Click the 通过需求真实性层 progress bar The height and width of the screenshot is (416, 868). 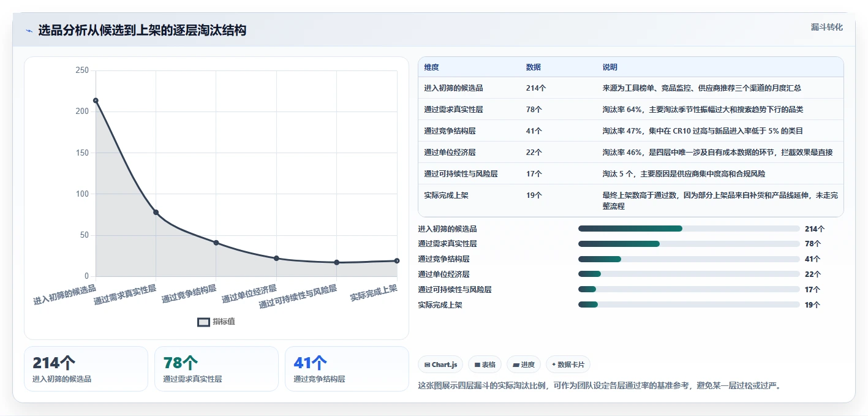click(689, 244)
